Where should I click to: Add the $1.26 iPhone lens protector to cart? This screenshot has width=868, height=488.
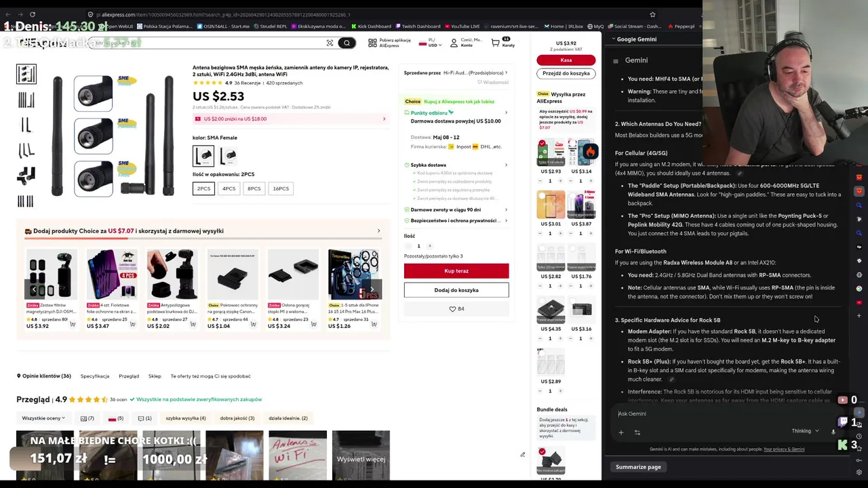point(374,325)
